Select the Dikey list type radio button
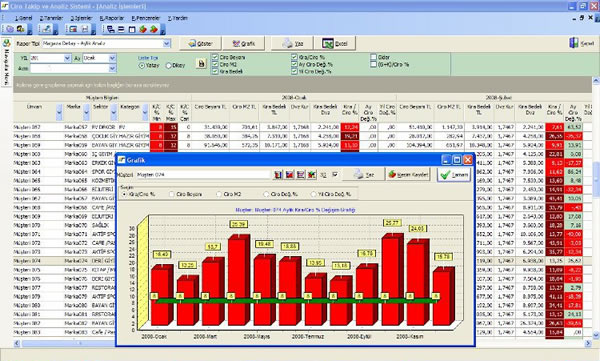 click(x=168, y=65)
